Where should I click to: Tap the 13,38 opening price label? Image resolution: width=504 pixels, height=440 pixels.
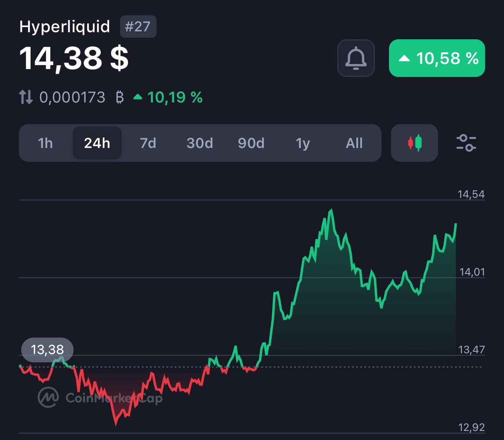coord(47,350)
